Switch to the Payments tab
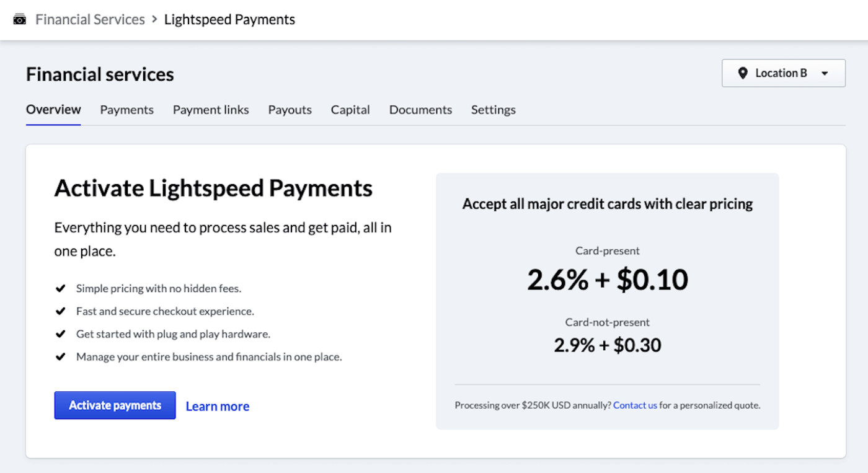868x473 pixels. (126, 110)
